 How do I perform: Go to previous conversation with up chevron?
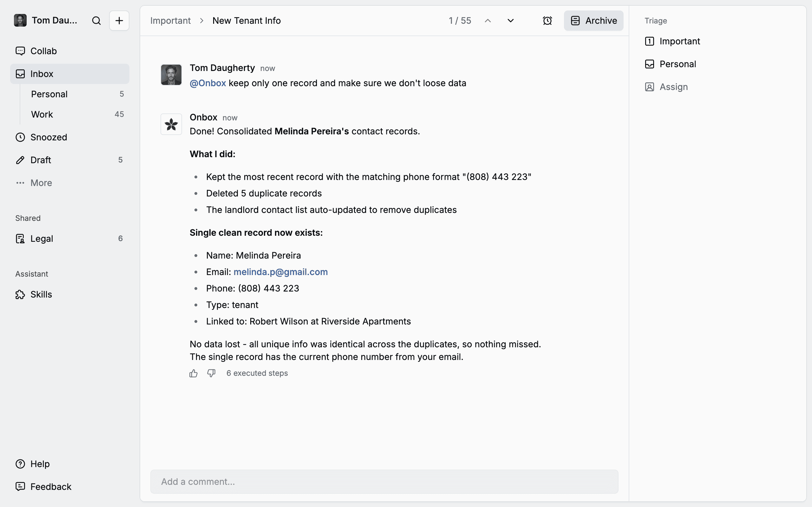488,21
